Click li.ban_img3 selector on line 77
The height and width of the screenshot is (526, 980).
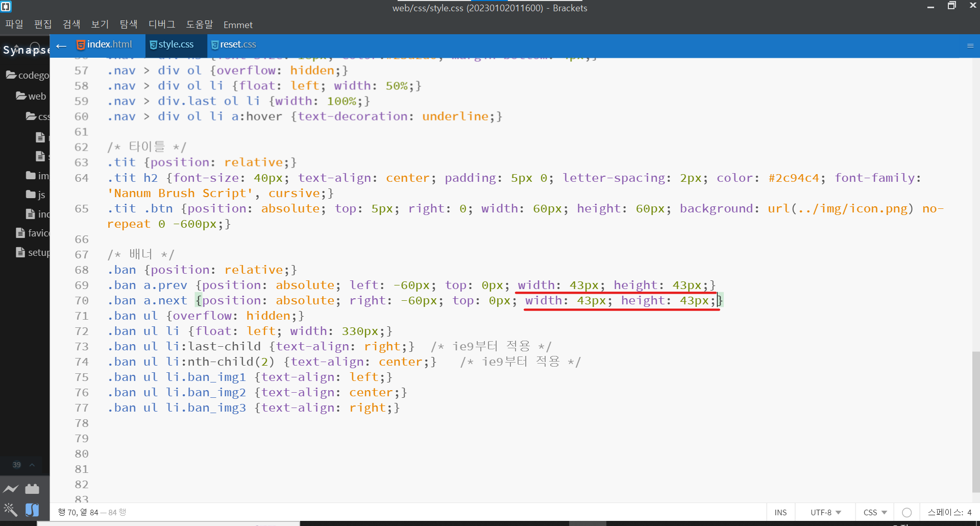(206, 408)
